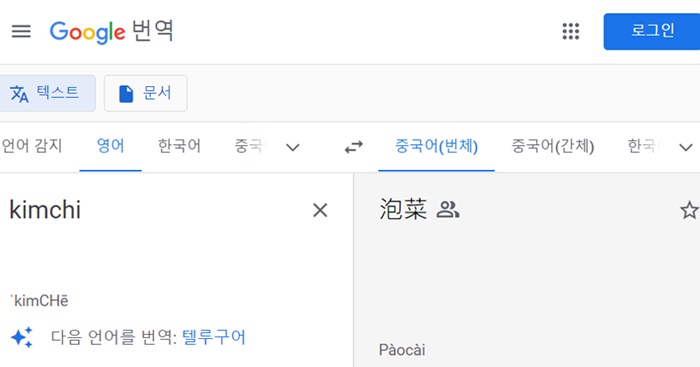Clear the kimchi source text

coord(320,210)
